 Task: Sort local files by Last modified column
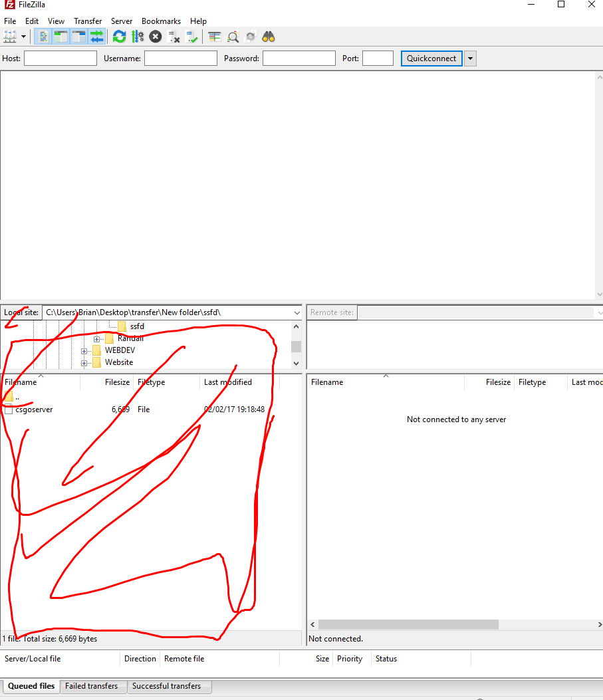228,382
